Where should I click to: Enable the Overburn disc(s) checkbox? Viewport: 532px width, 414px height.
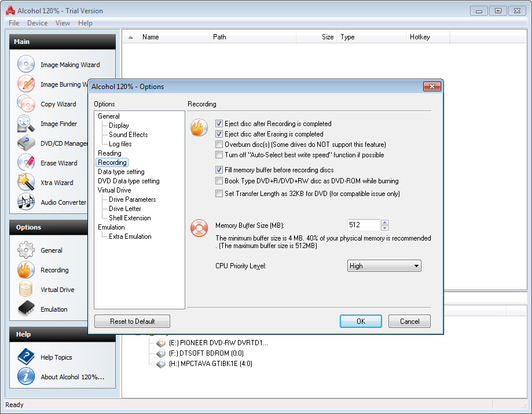(x=219, y=145)
